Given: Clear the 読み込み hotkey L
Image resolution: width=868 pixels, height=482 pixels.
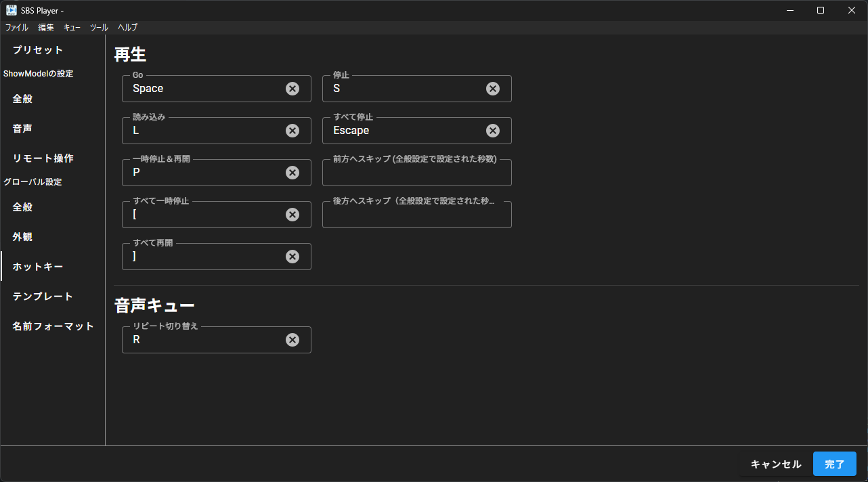Looking at the screenshot, I should click(292, 130).
